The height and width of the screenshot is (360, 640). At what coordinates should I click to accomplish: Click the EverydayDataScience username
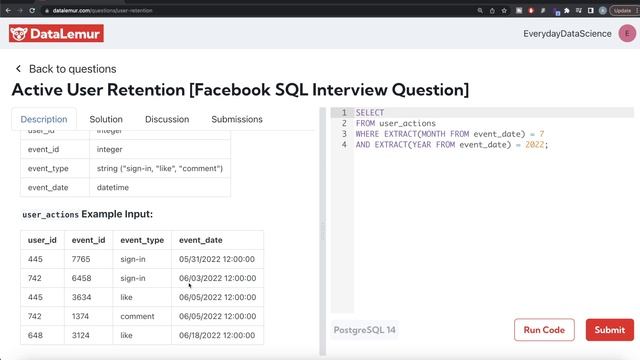point(567,33)
